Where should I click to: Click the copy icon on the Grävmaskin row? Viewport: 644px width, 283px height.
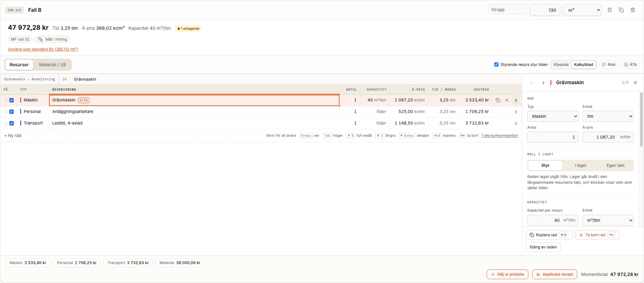tap(498, 100)
